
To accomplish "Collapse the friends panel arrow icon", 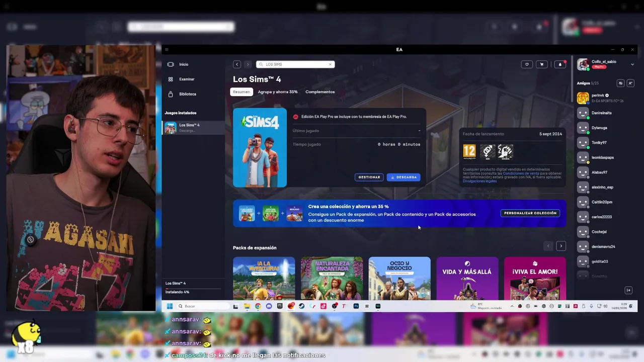I will 628,290.
